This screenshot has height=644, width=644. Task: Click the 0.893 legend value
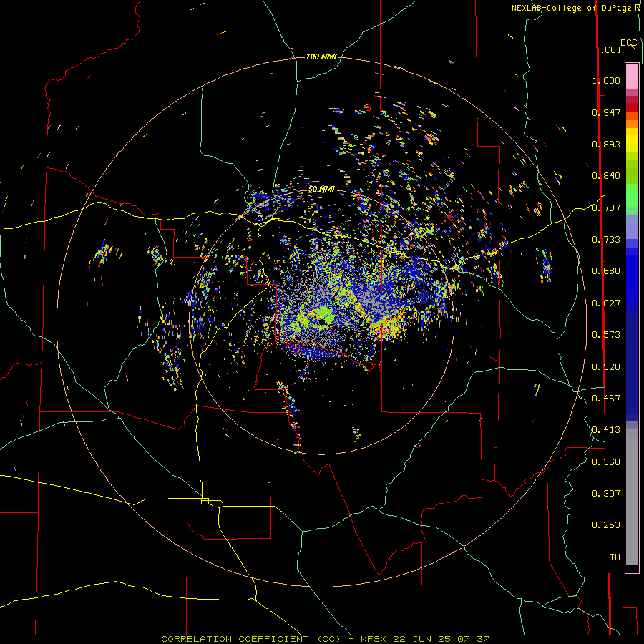click(x=606, y=144)
